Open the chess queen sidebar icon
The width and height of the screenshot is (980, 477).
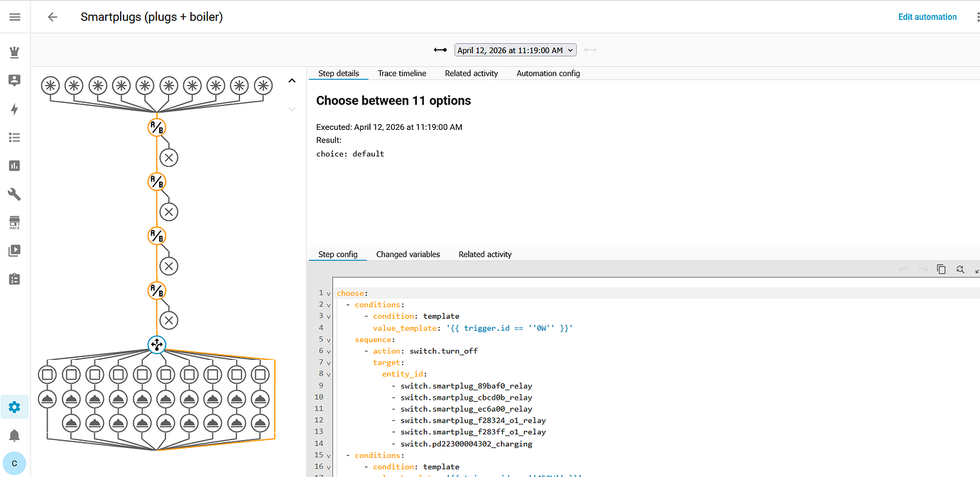(x=14, y=52)
